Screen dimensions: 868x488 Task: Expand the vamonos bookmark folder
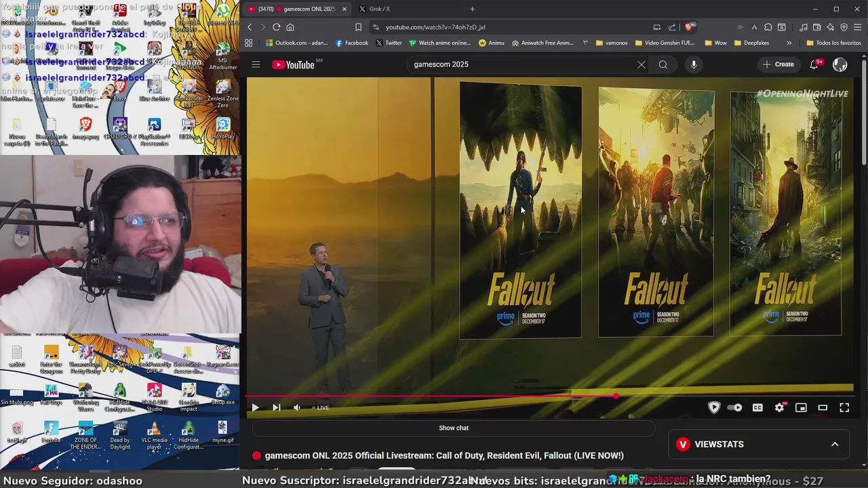click(612, 43)
